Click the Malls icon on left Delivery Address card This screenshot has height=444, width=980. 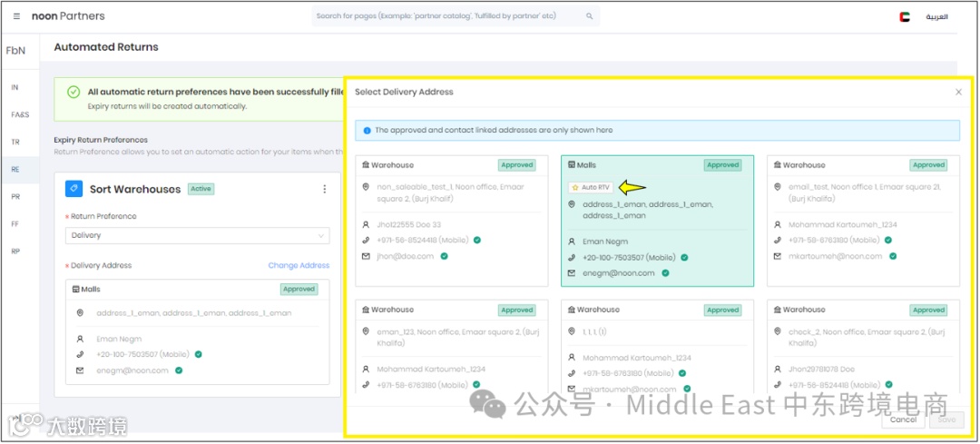(x=75, y=290)
